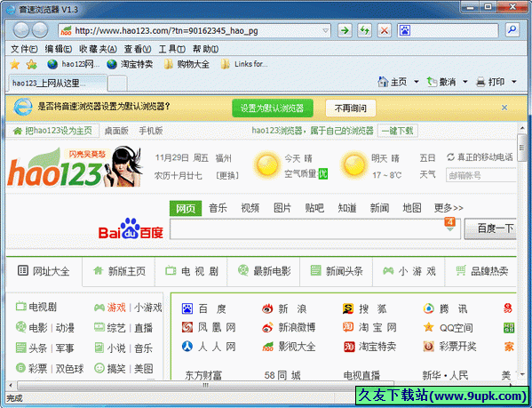The width and height of the screenshot is (532, 408).
Task: Click the green Go arrow icon
Action: [345, 31]
